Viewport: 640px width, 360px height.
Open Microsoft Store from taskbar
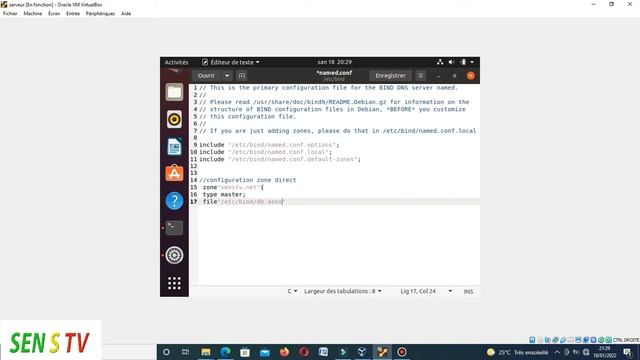click(245, 352)
